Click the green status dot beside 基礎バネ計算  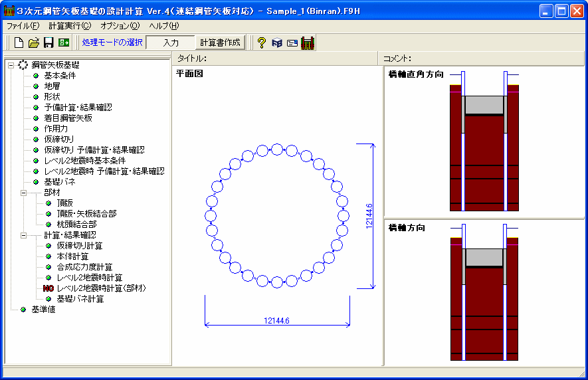[x=49, y=299]
